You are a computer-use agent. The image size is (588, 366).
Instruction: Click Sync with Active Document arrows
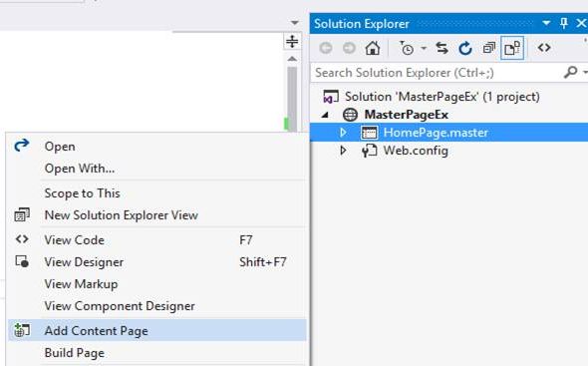tap(442, 48)
